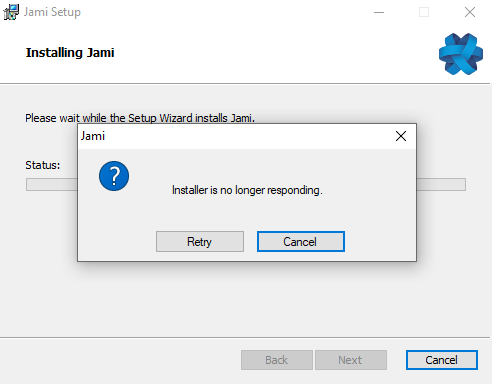Viewport: 492px width, 384px height.
Task: Click the blue question mark icon
Action: coord(114,176)
